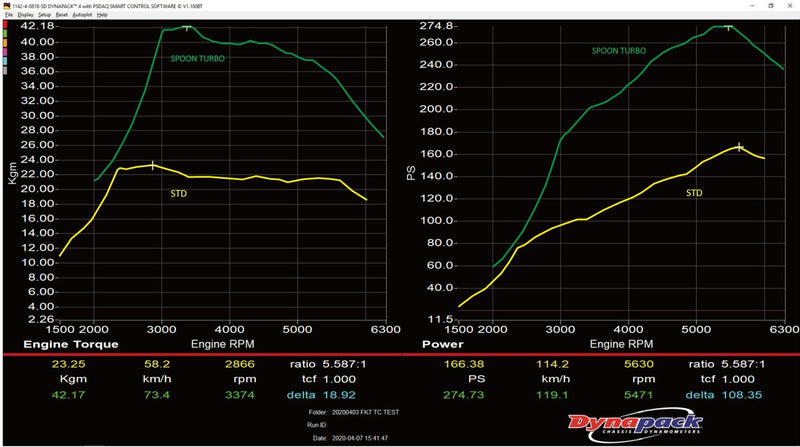Select the power delta value 108.35

click(741, 395)
